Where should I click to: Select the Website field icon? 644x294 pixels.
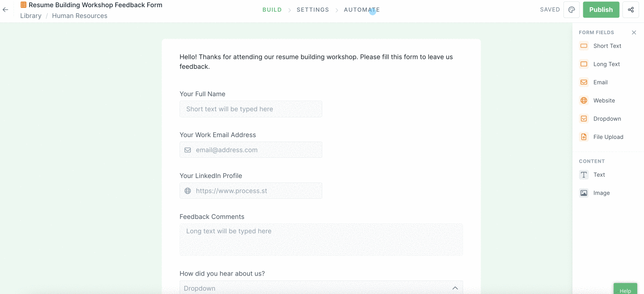584,100
